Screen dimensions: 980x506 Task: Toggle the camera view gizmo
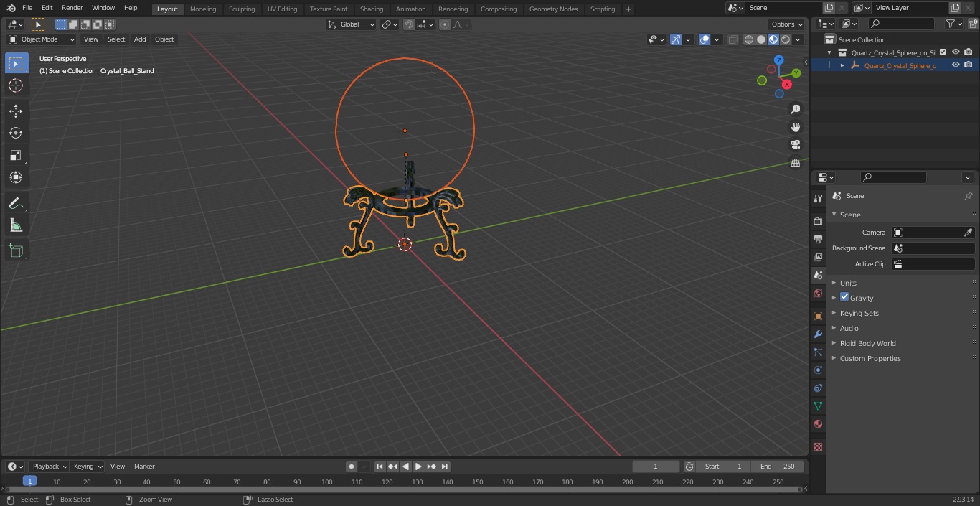(796, 145)
